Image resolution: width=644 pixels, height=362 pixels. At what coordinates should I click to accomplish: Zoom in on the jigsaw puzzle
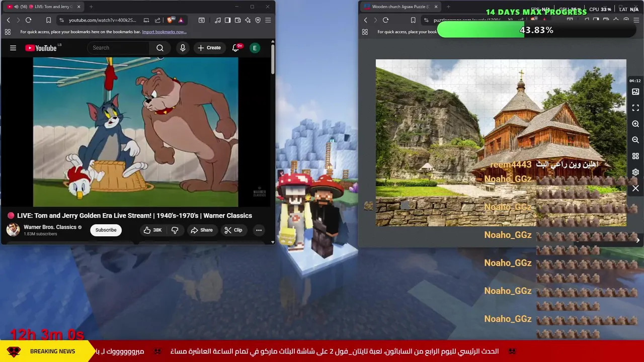tap(635, 124)
